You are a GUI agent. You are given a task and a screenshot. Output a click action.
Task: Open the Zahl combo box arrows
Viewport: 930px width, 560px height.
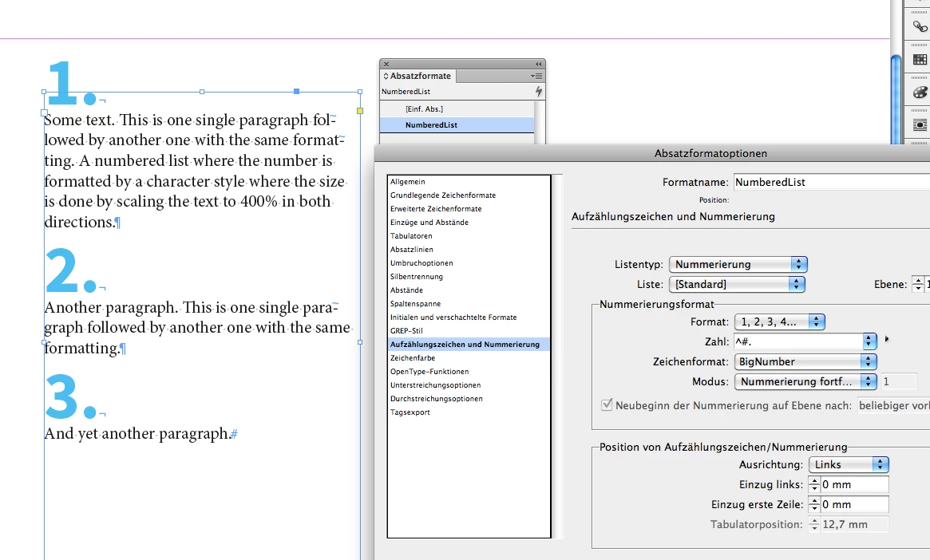(x=869, y=341)
